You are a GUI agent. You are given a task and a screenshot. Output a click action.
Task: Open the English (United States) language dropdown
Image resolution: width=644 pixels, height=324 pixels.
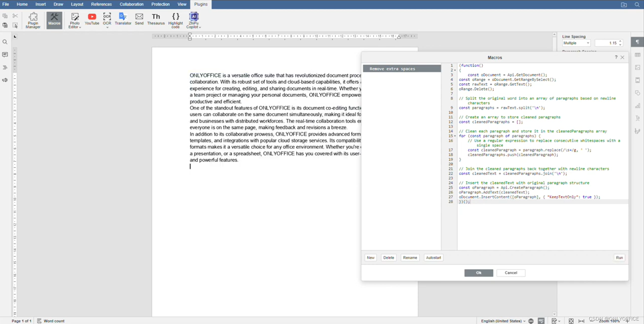click(503, 321)
